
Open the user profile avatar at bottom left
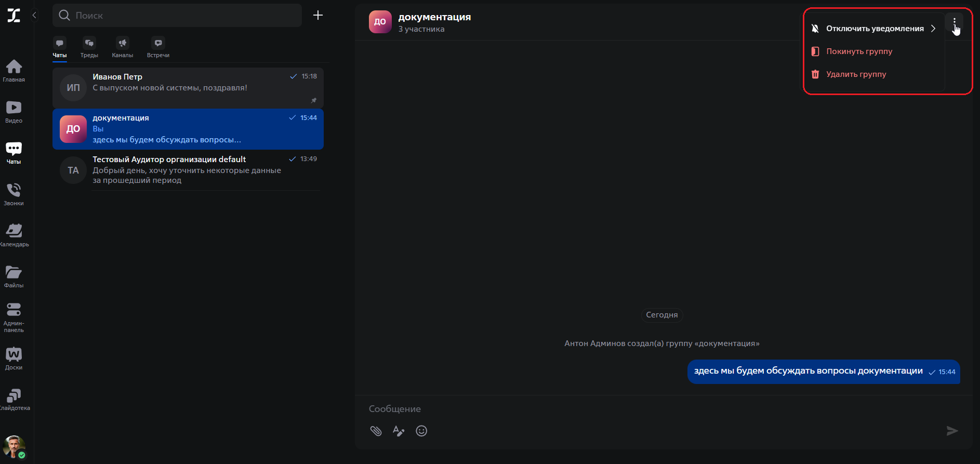click(x=14, y=446)
